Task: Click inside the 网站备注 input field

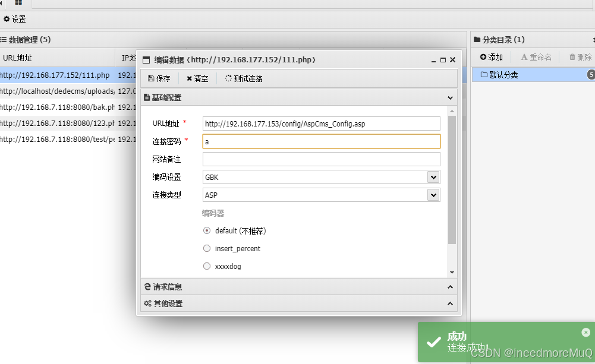Action: tap(321, 159)
